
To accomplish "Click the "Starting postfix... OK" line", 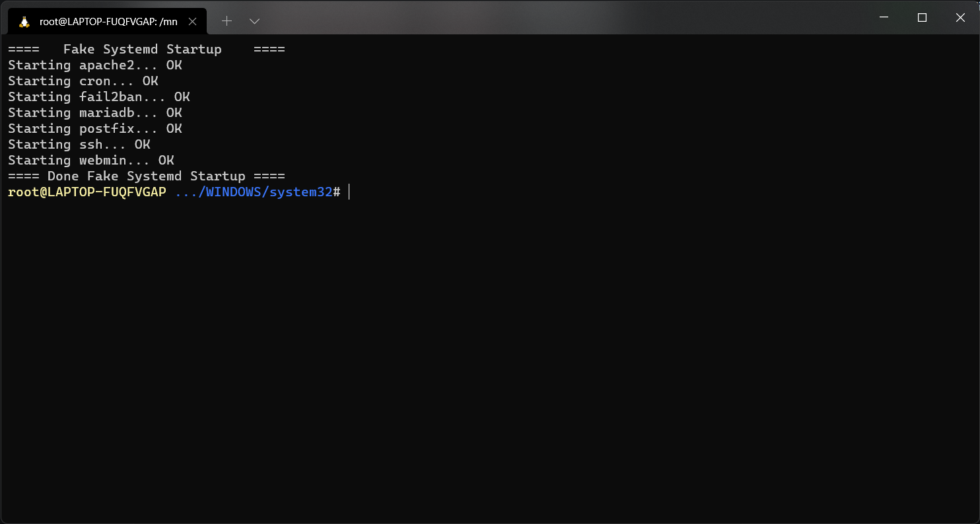I will (94, 129).
